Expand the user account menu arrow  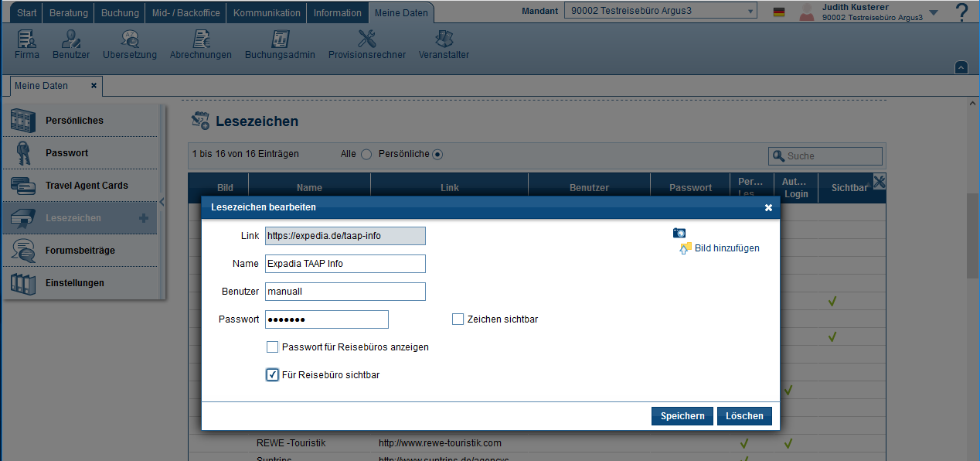[933, 12]
